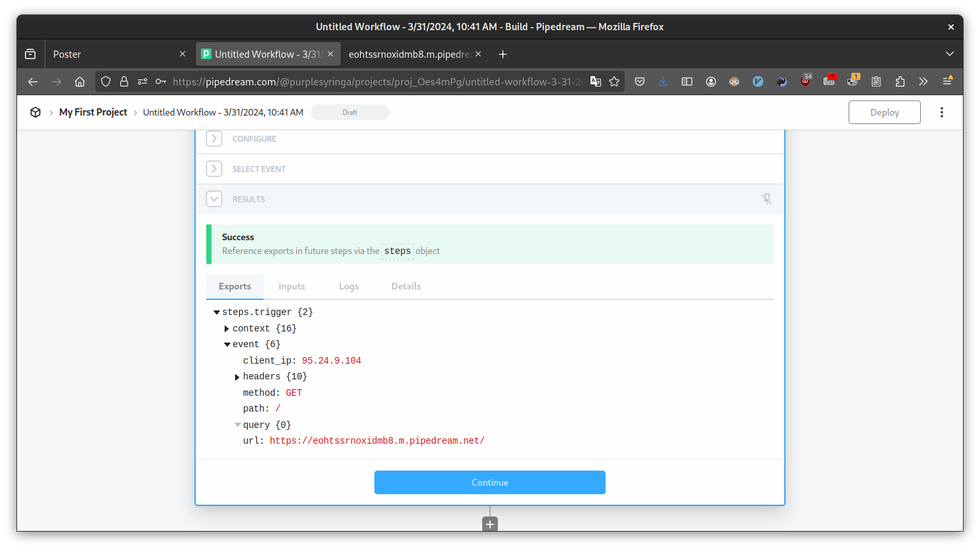The height and width of the screenshot is (550, 980).
Task: Open the Firefox downloads icon
Action: coord(663,81)
